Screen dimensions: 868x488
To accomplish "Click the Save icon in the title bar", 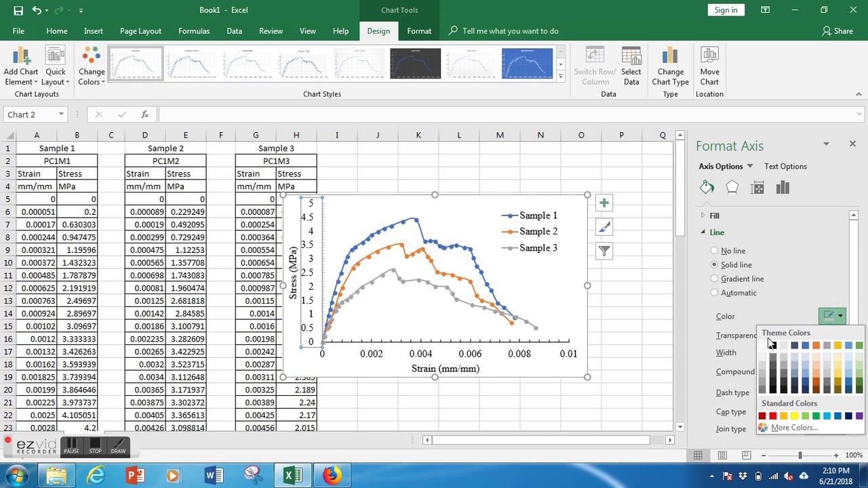I will click(x=18, y=10).
